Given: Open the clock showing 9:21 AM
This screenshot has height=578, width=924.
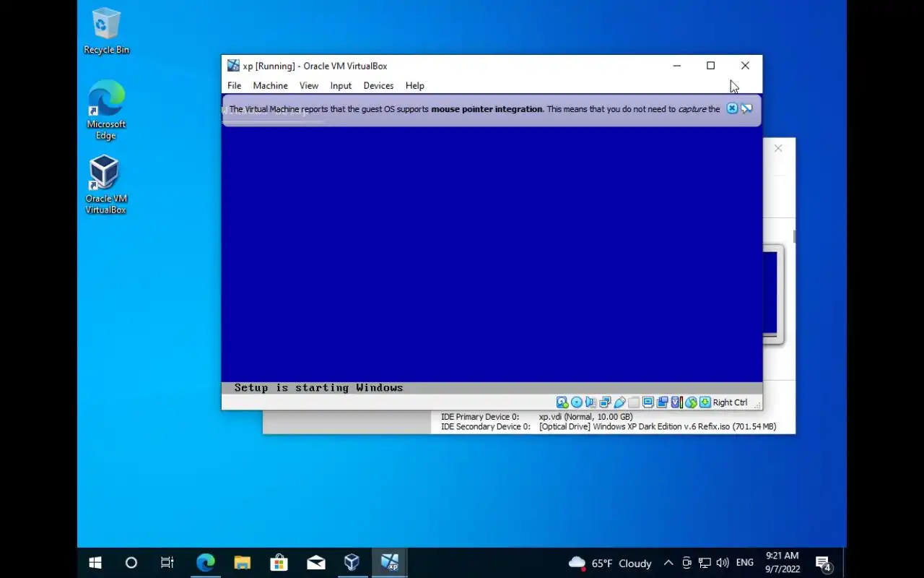Looking at the screenshot, I should [x=783, y=563].
